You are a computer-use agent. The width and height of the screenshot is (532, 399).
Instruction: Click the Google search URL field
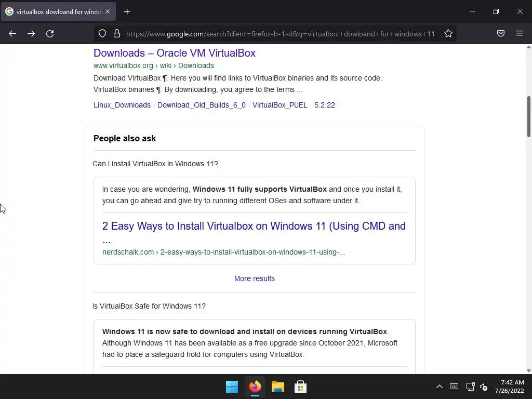point(280,34)
